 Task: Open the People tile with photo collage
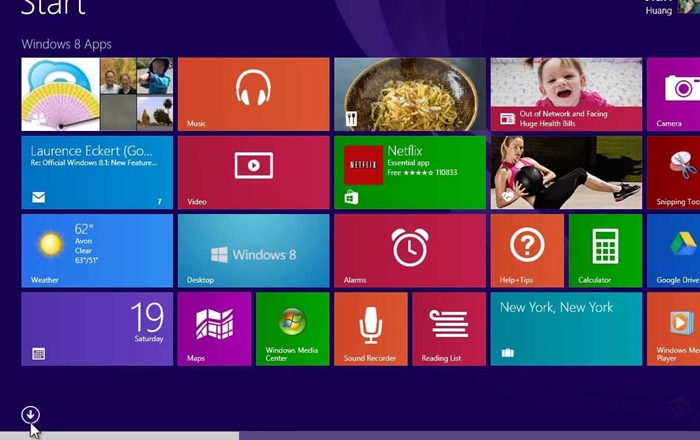(97, 94)
